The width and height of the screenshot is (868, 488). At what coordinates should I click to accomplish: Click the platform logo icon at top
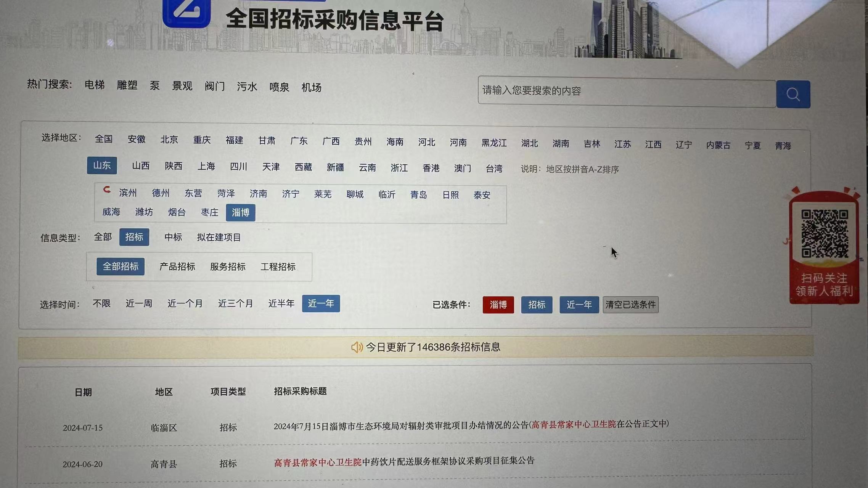coord(186,13)
